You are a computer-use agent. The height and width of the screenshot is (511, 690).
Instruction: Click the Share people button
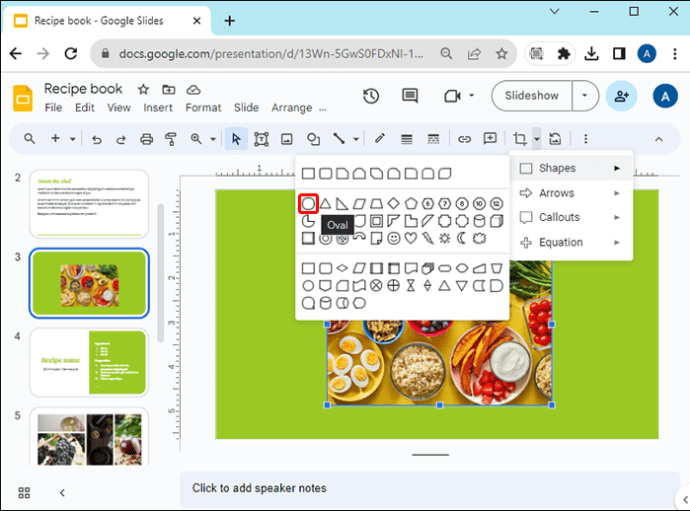[x=621, y=96]
